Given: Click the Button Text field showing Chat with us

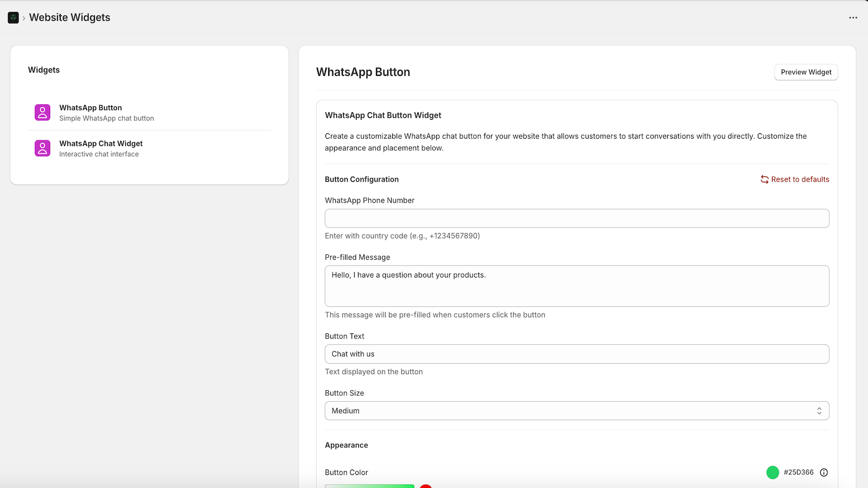Looking at the screenshot, I should click(577, 354).
